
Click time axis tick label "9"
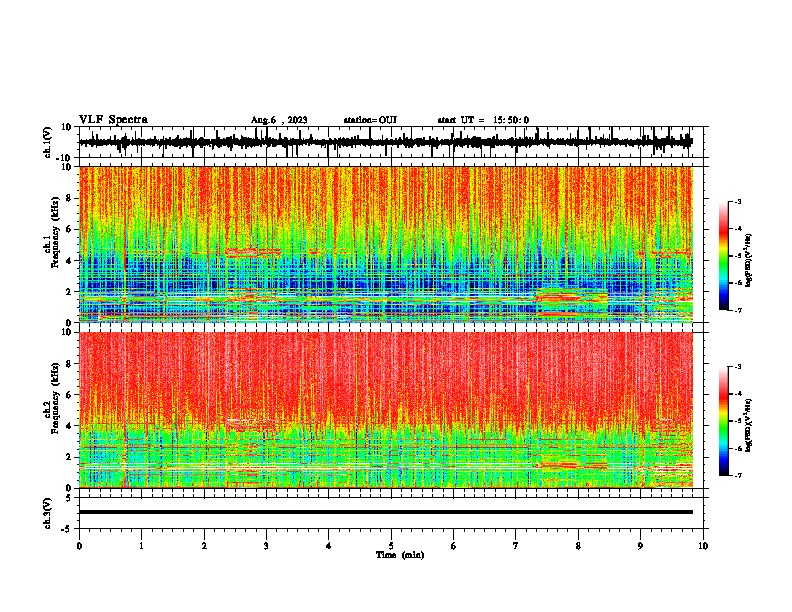[640, 546]
